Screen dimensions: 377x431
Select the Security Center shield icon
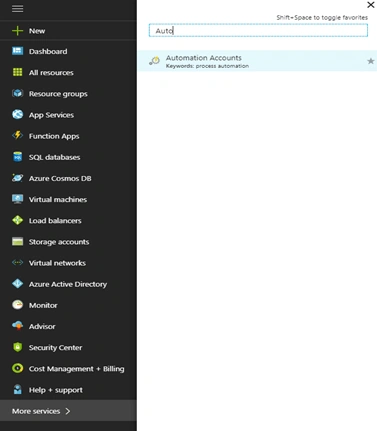pyautogui.click(x=17, y=347)
